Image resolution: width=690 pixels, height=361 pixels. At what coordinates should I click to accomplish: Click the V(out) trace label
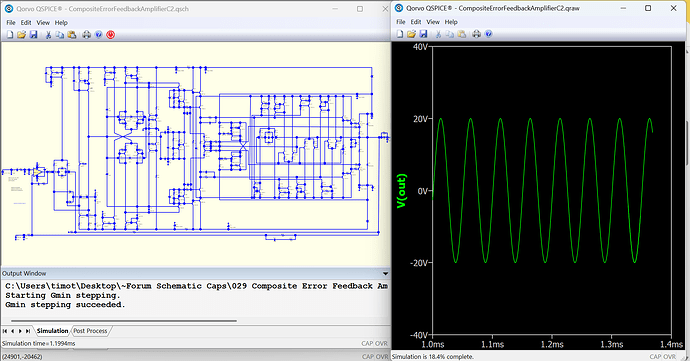click(401, 191)
